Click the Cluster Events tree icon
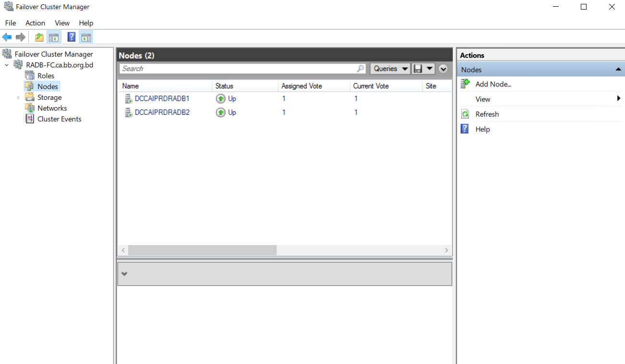The image size is (625, 364). pyautogui.click(x=30, y=119)
